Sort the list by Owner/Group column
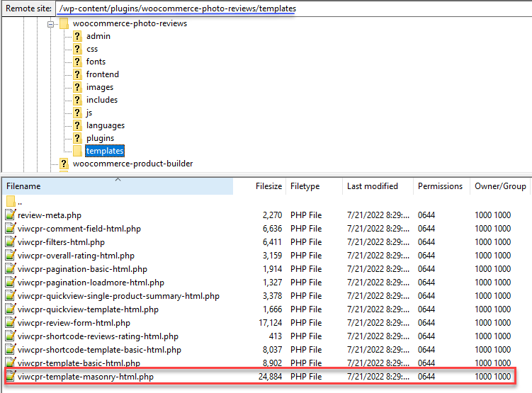 500,186
